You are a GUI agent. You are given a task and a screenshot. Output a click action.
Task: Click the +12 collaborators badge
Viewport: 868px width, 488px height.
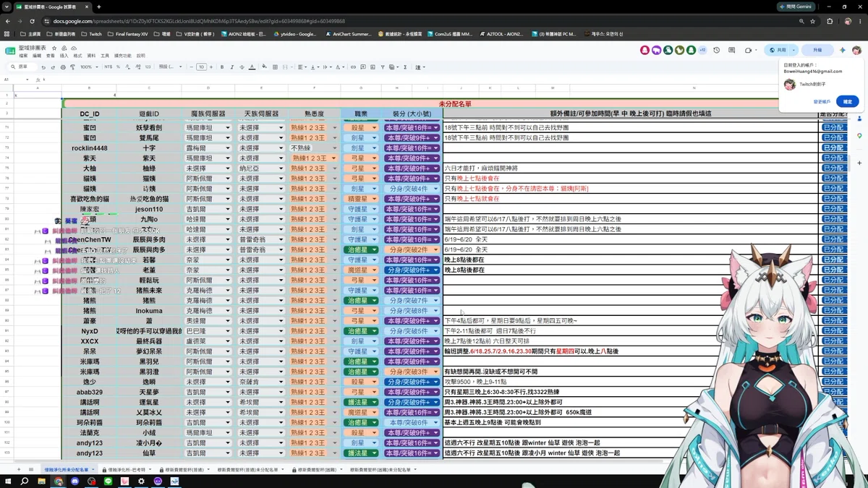[702, 51]
